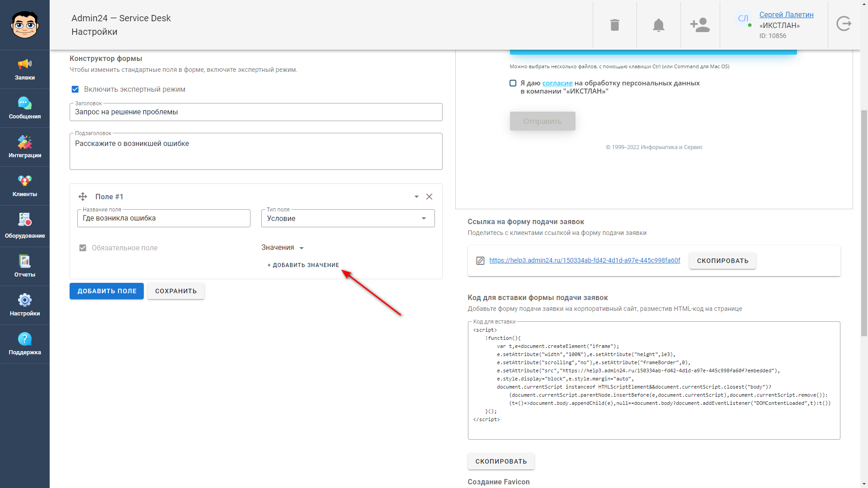Click the Создание Favicon heading
868x488 pixels.
click(x=499, y=482)
